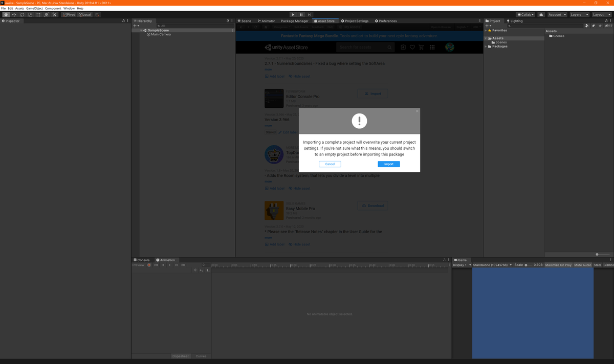Open the Project create plus dropdown
Screen dimensions: 614x364
click(x=488, y=26)
